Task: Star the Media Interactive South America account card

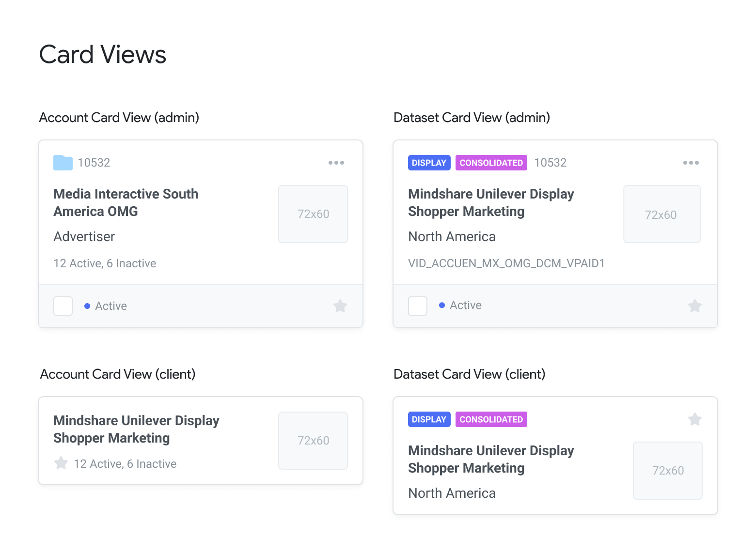Action: pyautogui.click(x=340, y=306)
